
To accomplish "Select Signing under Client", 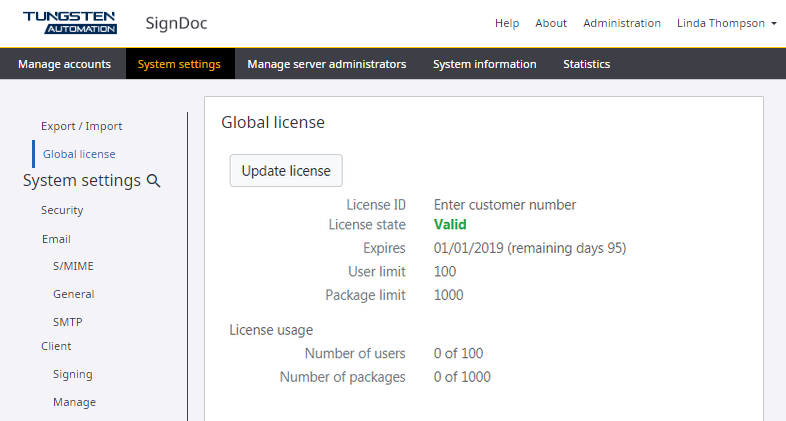I will click(73, 374).
